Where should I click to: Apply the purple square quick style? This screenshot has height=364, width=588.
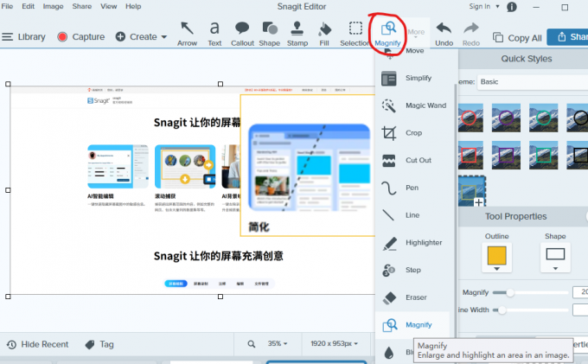tap(506, 155)
